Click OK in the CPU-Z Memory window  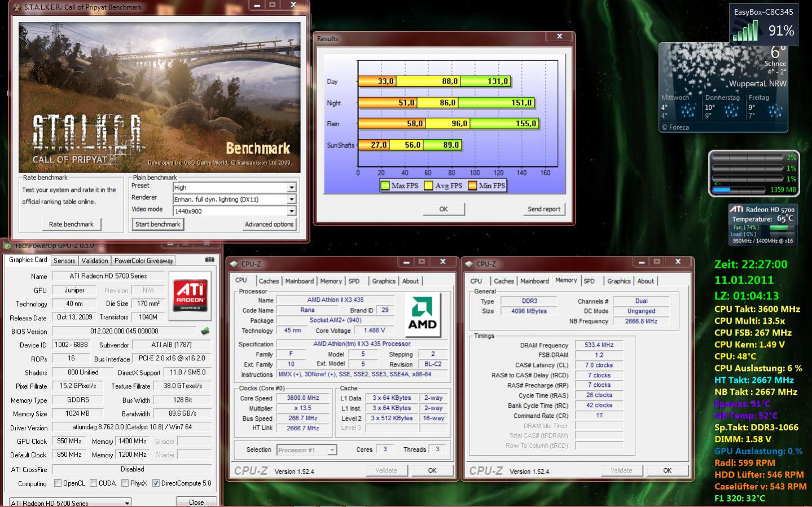pyautogui.click(x=667, y=470)
